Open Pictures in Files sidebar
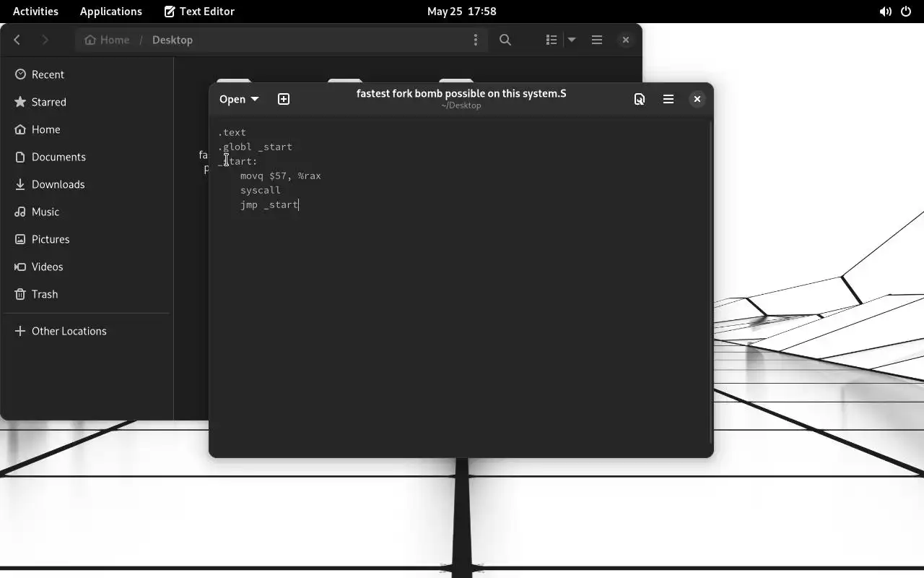Screen dimensions: 924x578 [87, 239]
